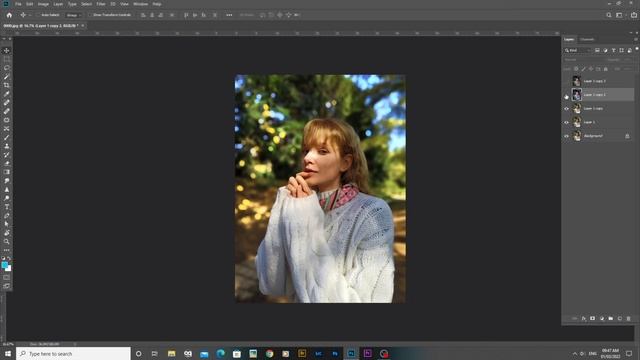Open the Filter menu
The width and height of the screenshot is (640, 360).
pos(101,4)
